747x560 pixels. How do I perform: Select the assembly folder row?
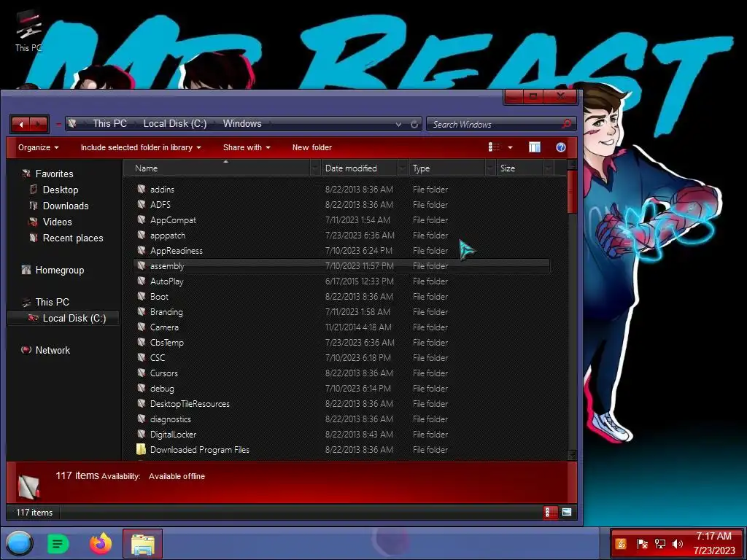(x=341, y=265)
